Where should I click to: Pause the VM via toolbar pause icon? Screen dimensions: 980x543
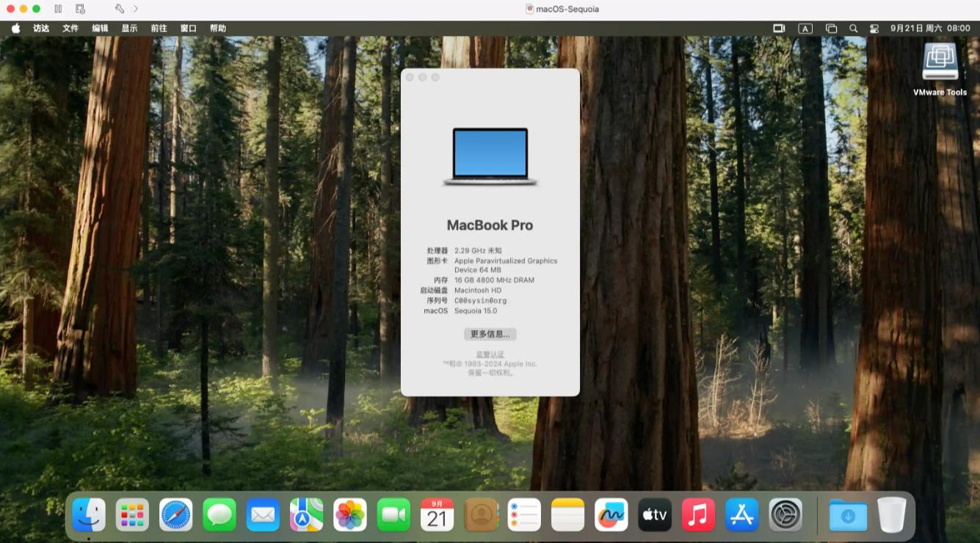(58, 9)
